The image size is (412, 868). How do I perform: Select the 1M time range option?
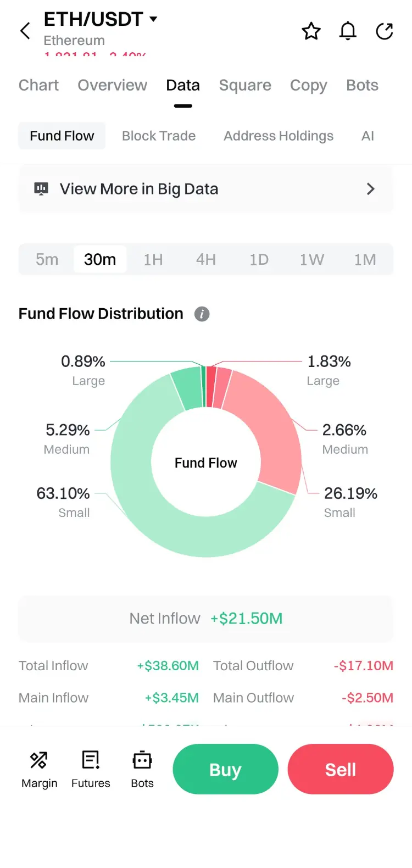point(365,259)
